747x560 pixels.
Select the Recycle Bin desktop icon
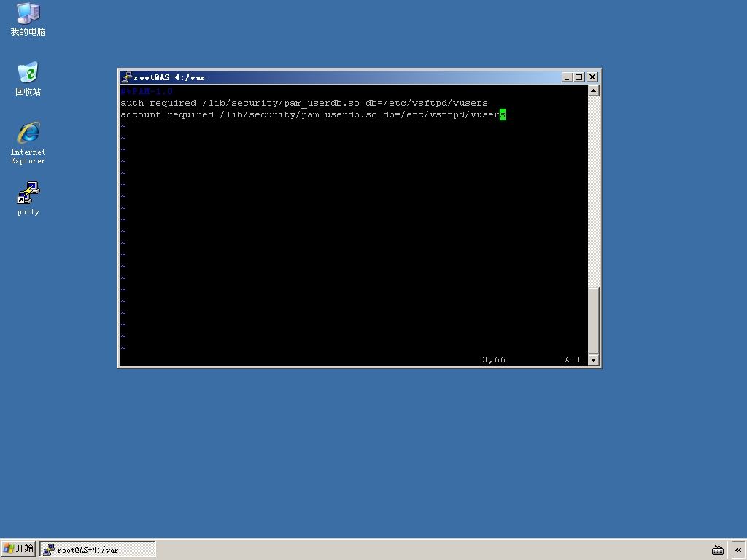pyautogui.click(x=28, y=79)
